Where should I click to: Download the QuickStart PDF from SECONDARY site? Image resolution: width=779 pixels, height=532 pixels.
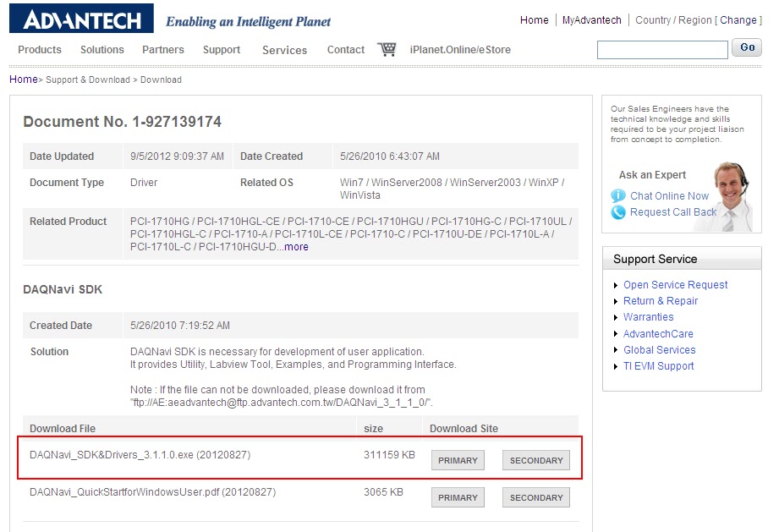tap(535, 497)
